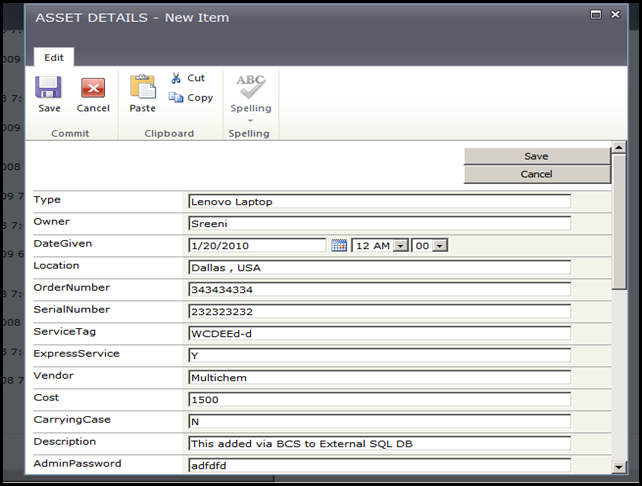The height and width of the screenshot is (486, 642).
Task: Click the ribbon Save floppy disk icon
Action: 48,87
